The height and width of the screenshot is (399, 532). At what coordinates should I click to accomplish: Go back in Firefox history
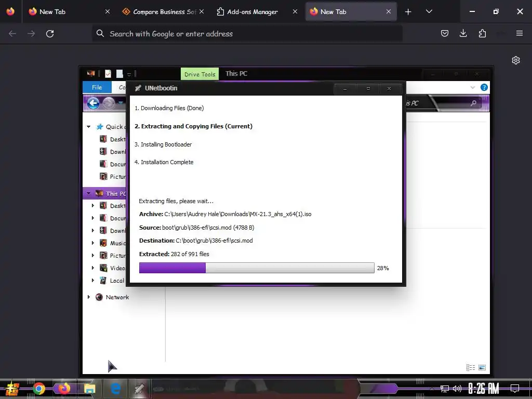pos(12,34)
